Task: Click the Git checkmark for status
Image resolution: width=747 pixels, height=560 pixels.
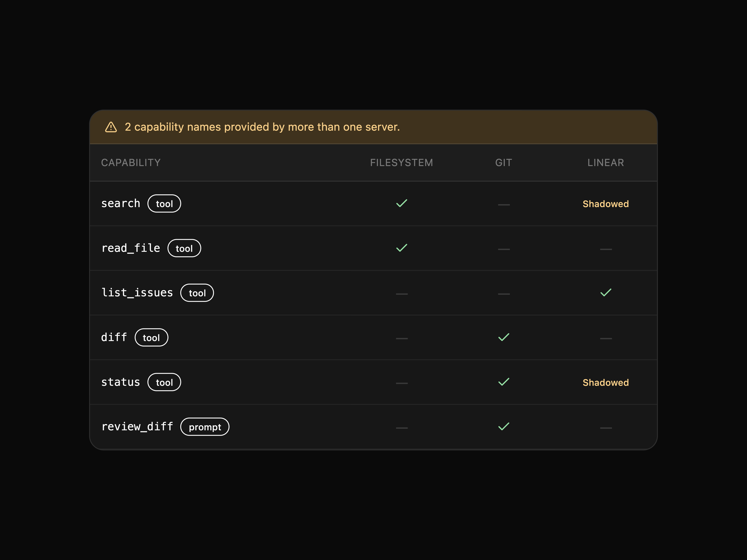Action: pos(503,382)
